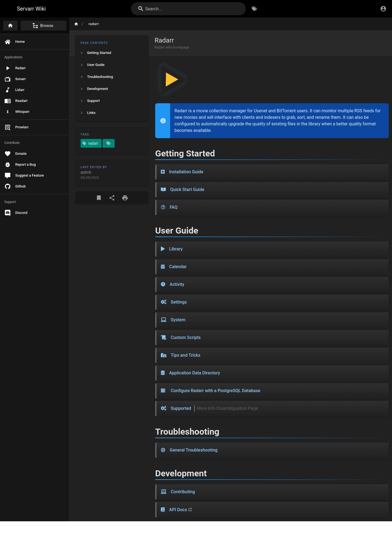Open Custom Scripts link

click(185, 338)
